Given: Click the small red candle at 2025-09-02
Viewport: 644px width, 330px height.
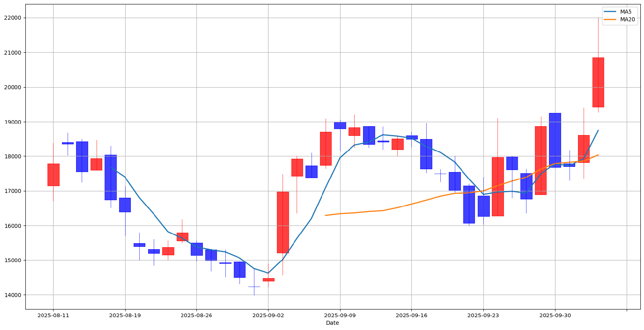Looking at the screenshot, I should (268, 279).
